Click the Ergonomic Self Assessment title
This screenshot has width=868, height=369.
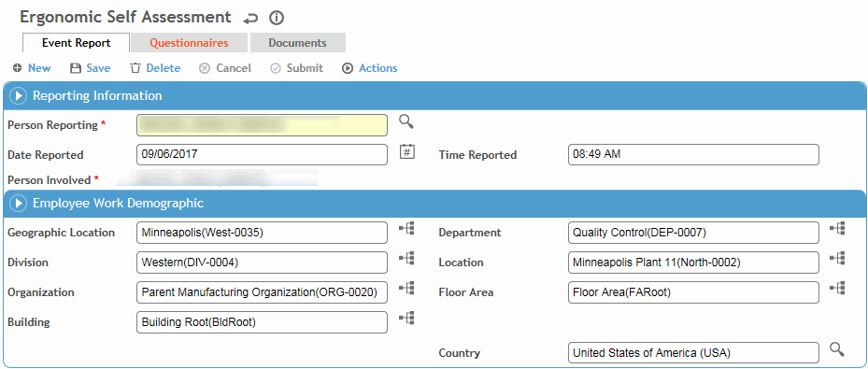[125, 17]
